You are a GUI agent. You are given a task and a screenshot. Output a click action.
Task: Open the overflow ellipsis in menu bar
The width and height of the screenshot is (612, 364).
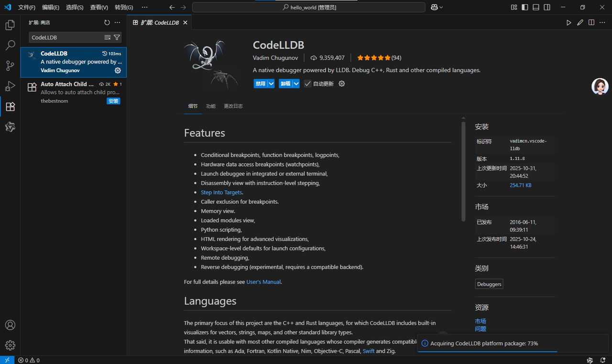144,7
